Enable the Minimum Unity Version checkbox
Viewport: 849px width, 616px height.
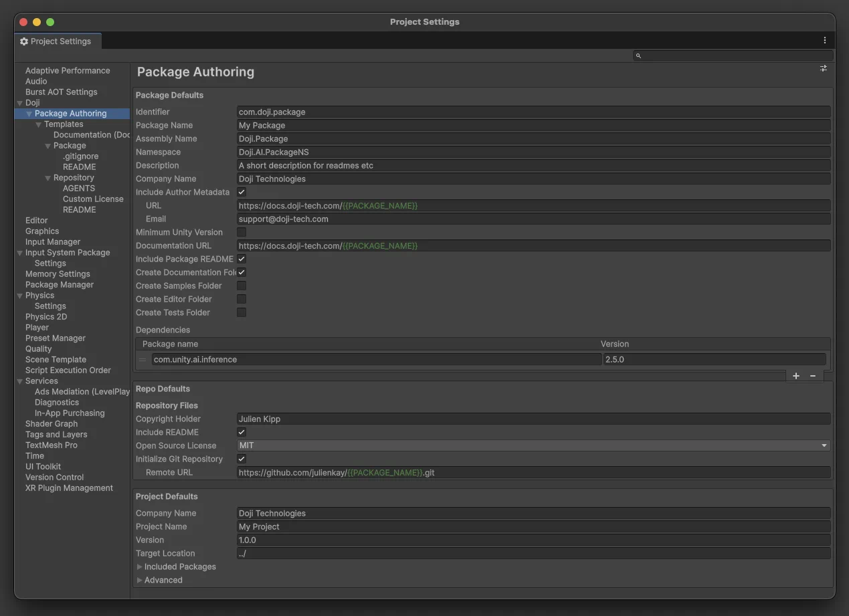tap(242, 232)
